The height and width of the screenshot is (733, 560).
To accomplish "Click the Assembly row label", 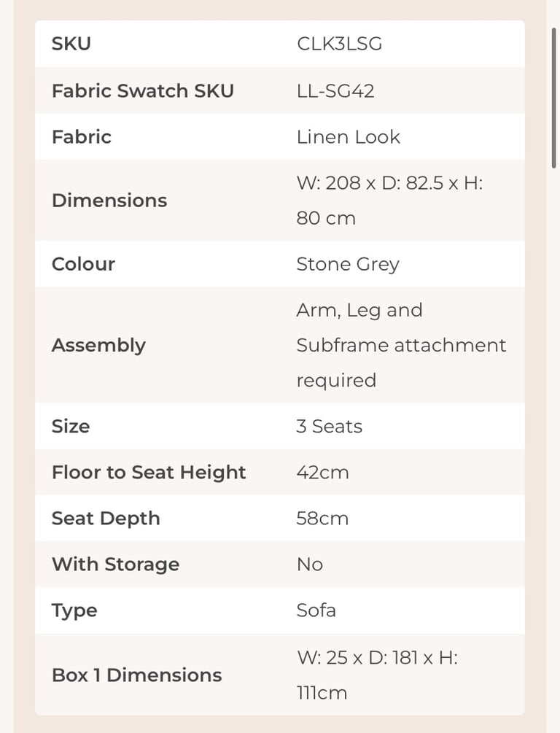I will click(x=98, y=346).
